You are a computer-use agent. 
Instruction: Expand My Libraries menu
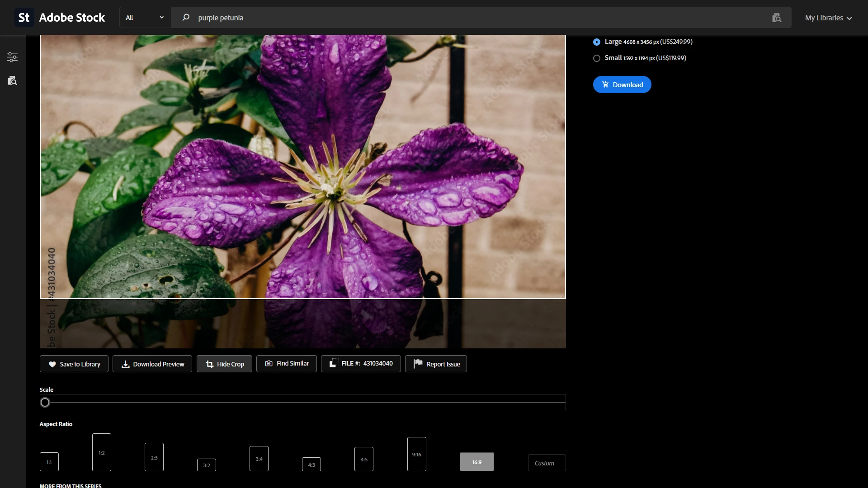click(x=828, y=18)
